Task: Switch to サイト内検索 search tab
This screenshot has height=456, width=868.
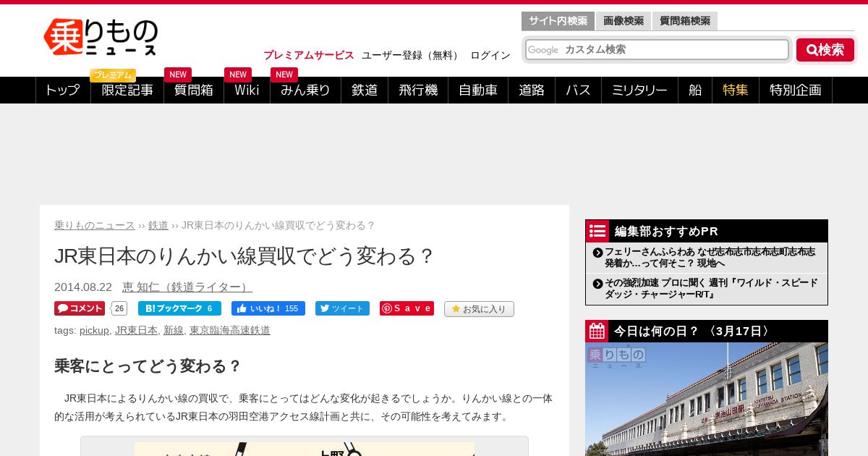Action: pyautogui.click(x=558, y=21)
